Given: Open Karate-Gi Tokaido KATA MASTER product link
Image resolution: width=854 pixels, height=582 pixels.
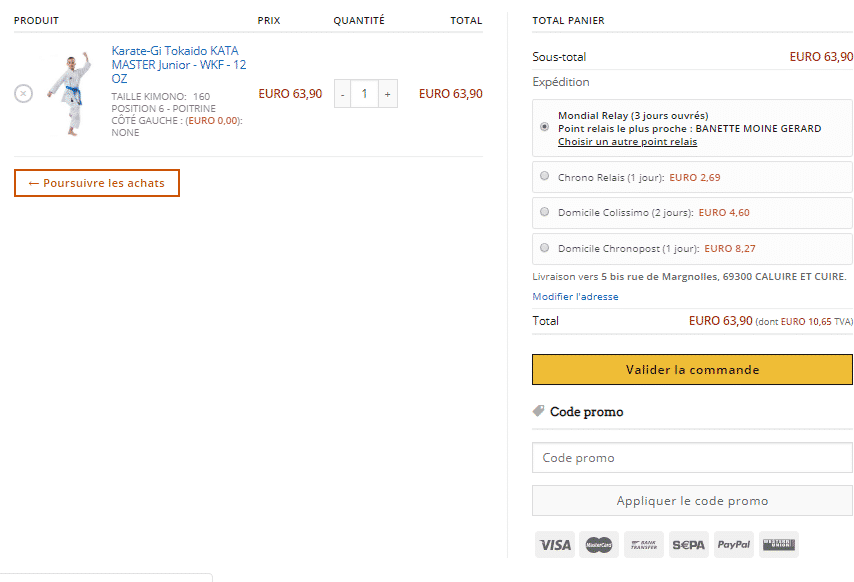Looking at the screenshot, I should 179,65.
